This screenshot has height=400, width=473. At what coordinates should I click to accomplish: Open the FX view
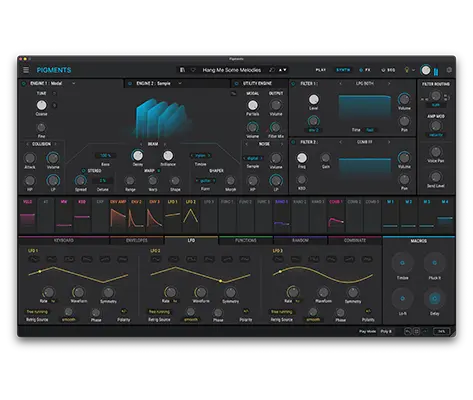point(365,70)
